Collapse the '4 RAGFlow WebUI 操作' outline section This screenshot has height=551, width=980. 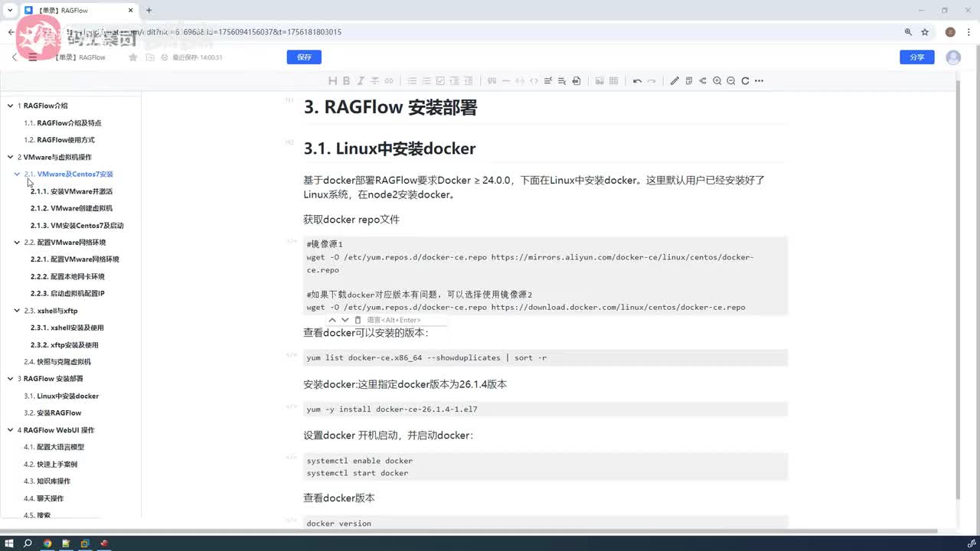[10, 430]
